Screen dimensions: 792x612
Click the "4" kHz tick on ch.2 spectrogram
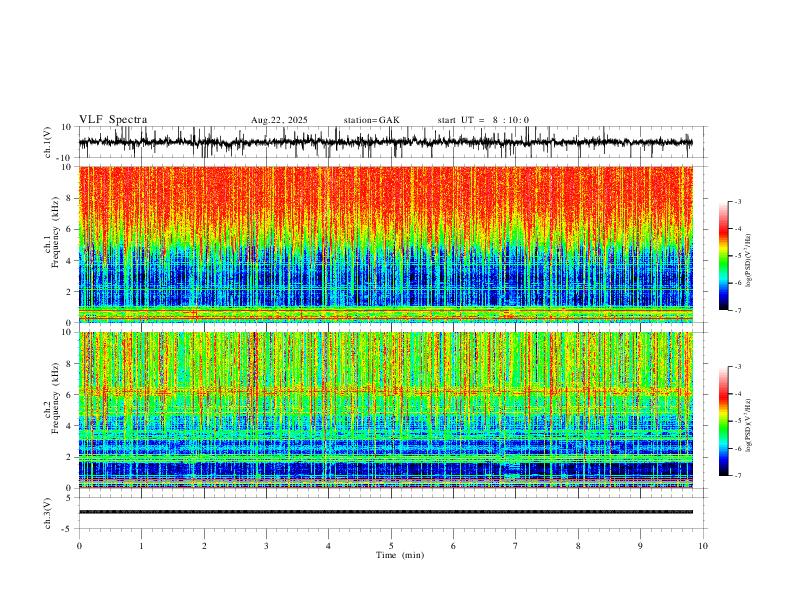69,426
